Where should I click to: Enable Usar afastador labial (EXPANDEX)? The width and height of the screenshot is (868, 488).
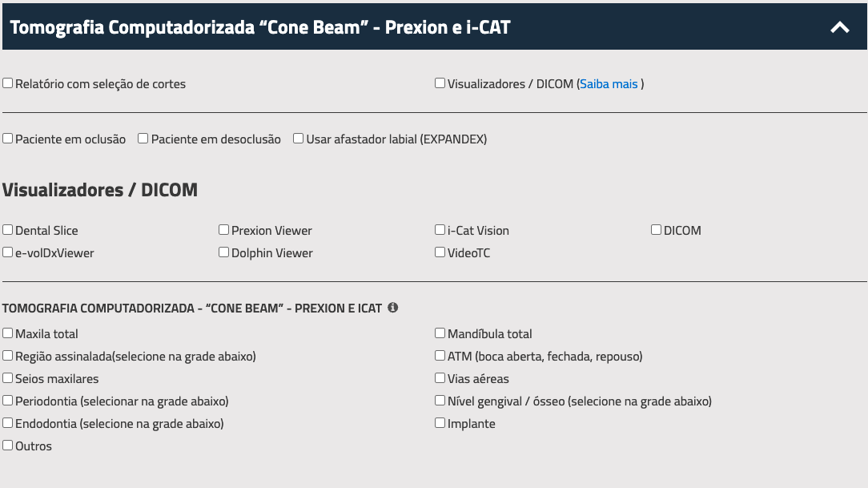click(299, 139)
